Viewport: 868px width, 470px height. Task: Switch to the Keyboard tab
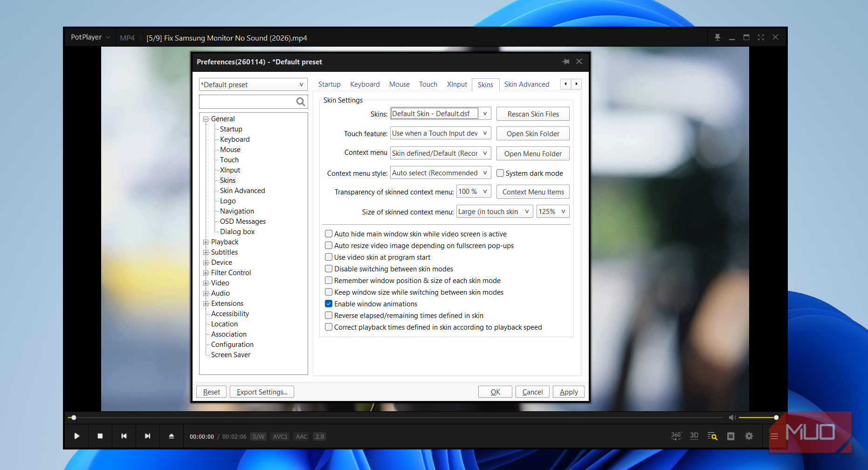point(365,84)
